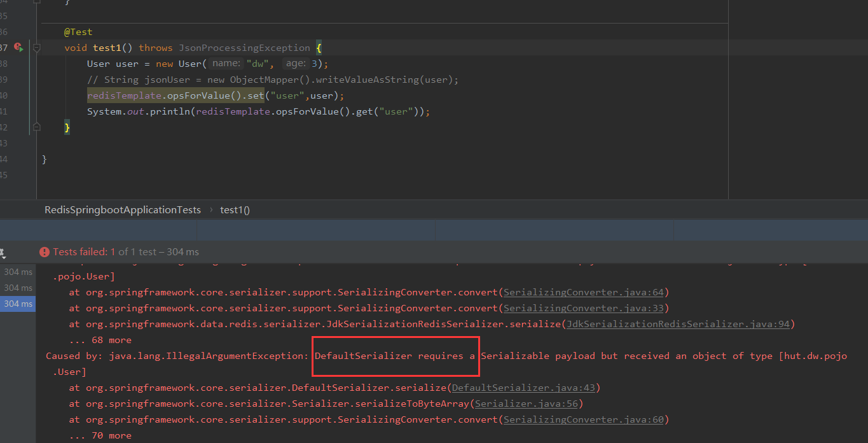The image size is (868, 443).
Task: Open the SerializingConverter.java:33 stack trace link
Action: coord(583,308)
